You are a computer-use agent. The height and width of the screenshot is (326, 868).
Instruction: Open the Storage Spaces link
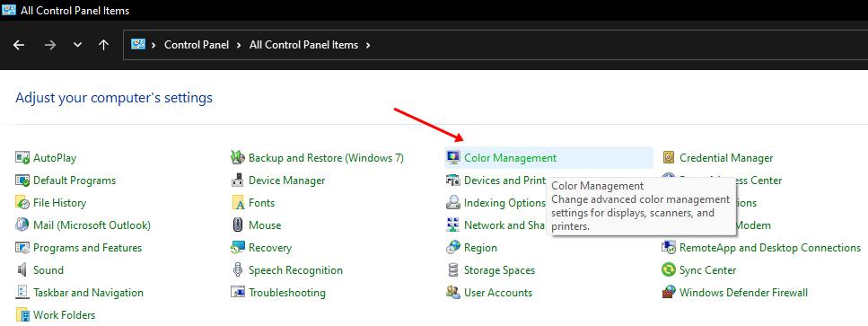pyautogui.click(x=499, y=270)
